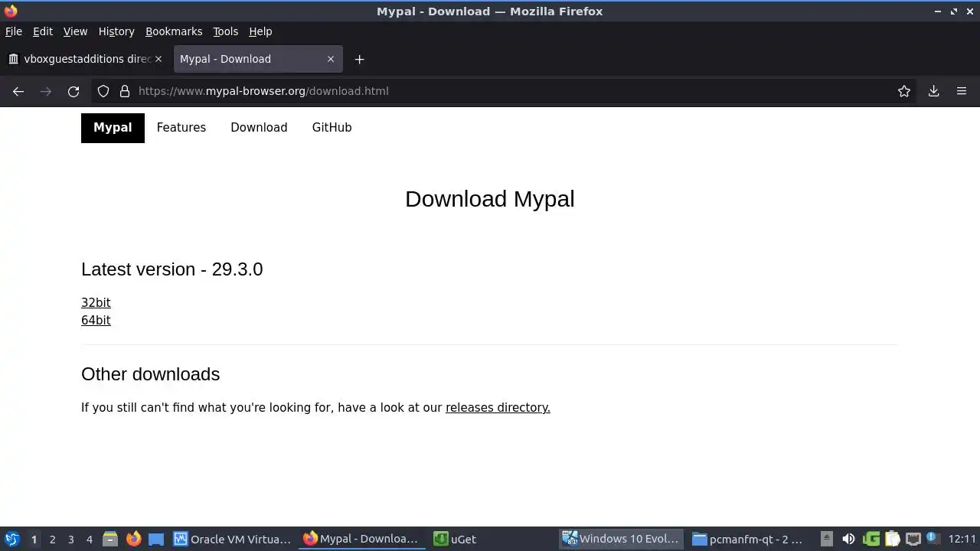Open the View menu
Viewport: 980px width, 551px height.
click(x=75, y=31)
